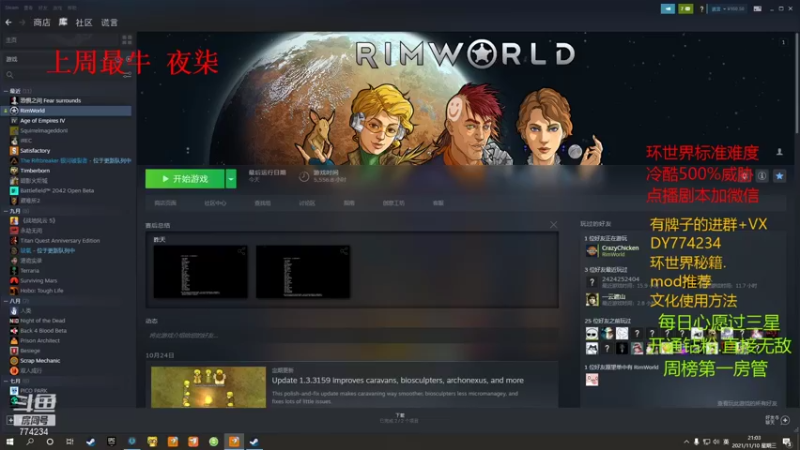The height and width of the screenshot is (450, 800).
Task: Open the downloads status at bottom
Action: tap(399, 418)
